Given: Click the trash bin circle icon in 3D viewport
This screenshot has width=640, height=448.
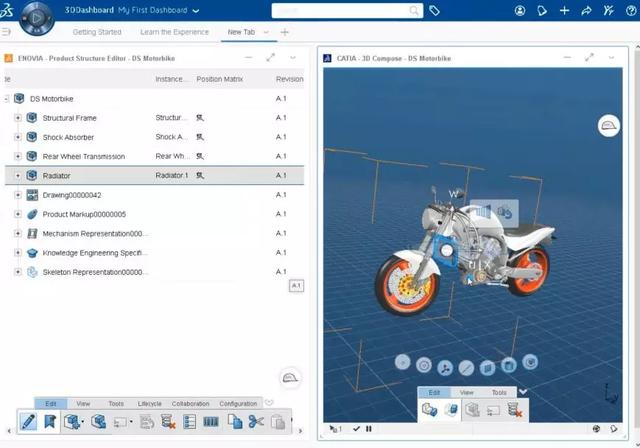Looking at the screenshot, I should (x=509, y=364).
